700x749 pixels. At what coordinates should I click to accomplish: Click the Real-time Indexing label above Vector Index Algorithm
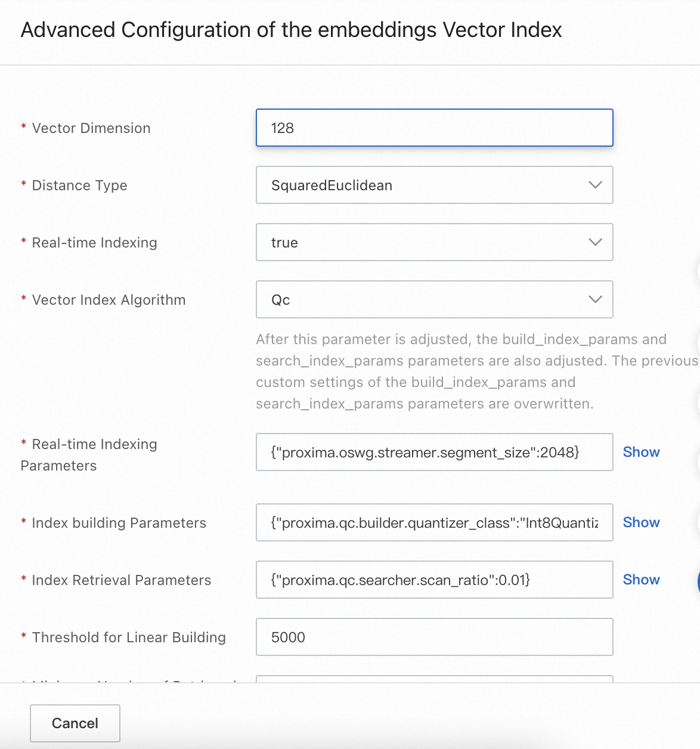point(94,243)
